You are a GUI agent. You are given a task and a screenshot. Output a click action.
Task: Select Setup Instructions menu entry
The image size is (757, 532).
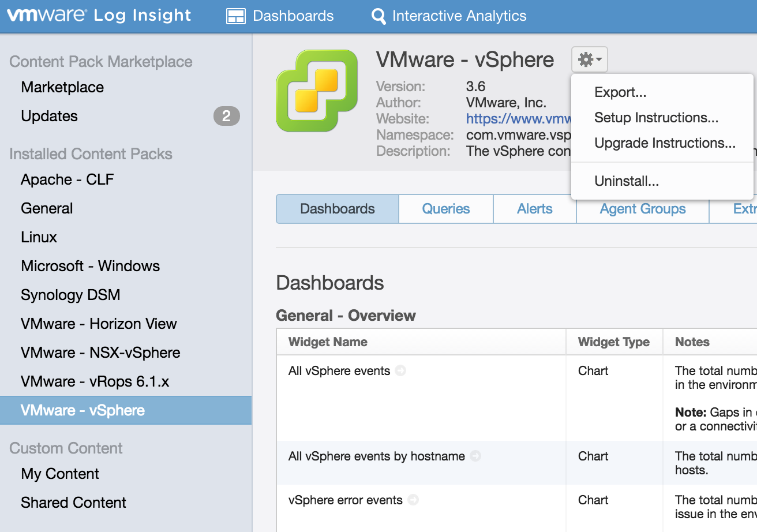point(656,118)
